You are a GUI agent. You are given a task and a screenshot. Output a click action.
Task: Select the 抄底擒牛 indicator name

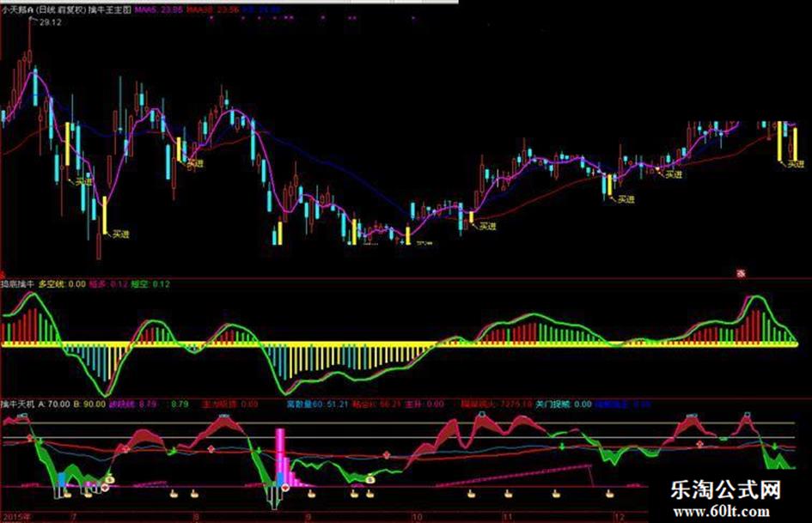coord(17,283)
